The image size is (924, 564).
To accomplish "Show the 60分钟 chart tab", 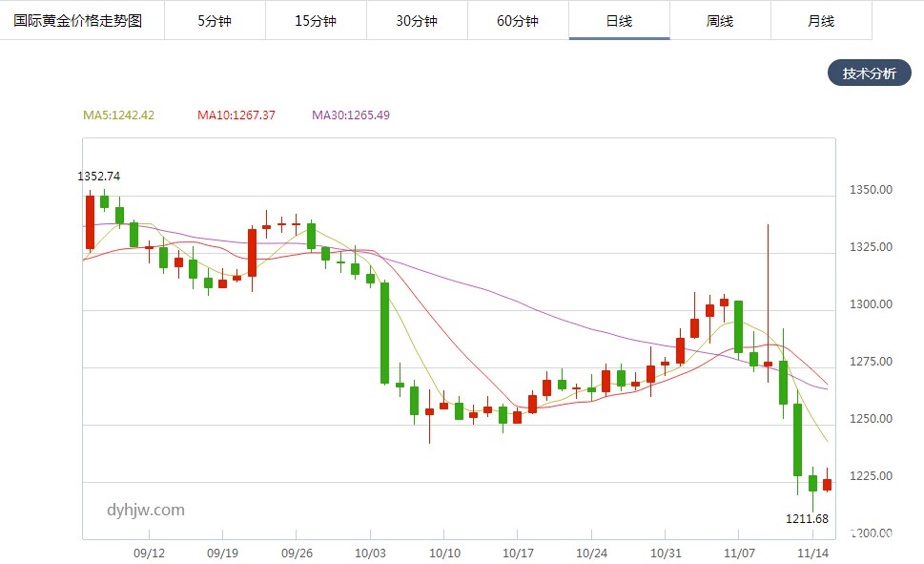I will [x=518, y=21].
